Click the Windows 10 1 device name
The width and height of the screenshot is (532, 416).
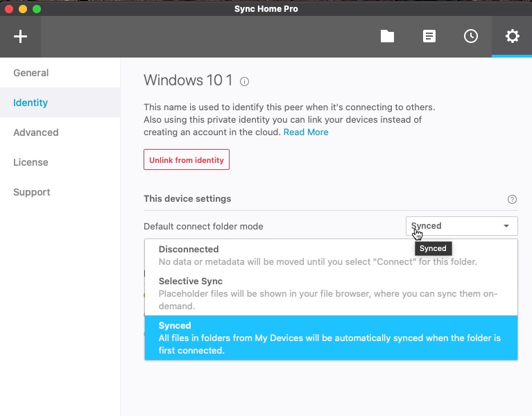tap(188, 80)
